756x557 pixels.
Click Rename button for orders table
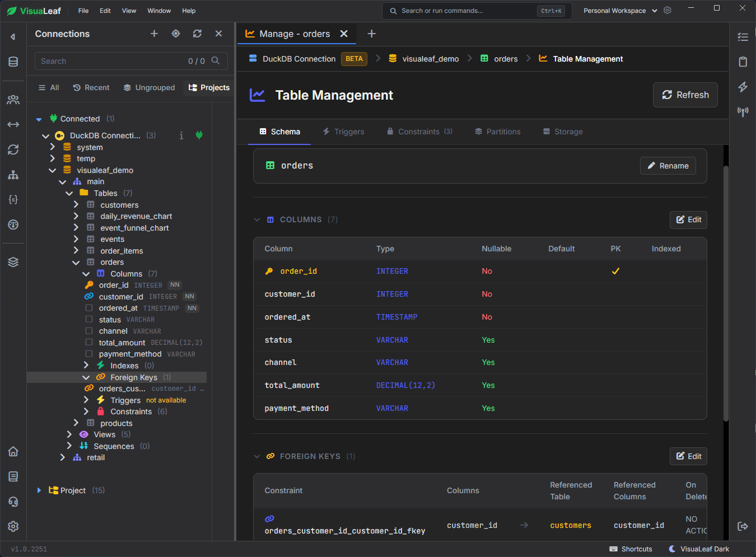coord(668,166)
